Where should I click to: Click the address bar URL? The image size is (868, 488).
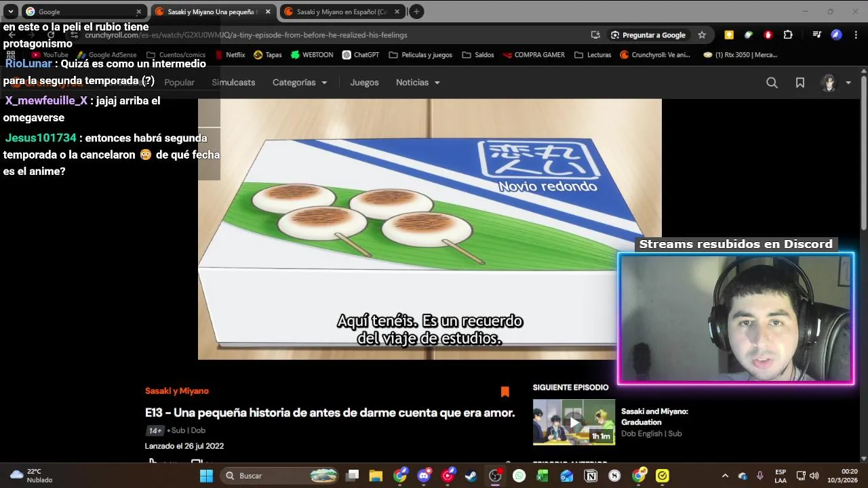point(246,35)
